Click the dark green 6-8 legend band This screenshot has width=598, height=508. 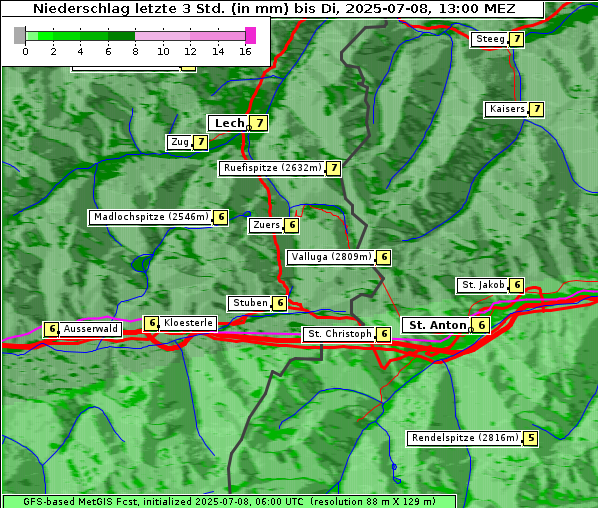[121, 36]
